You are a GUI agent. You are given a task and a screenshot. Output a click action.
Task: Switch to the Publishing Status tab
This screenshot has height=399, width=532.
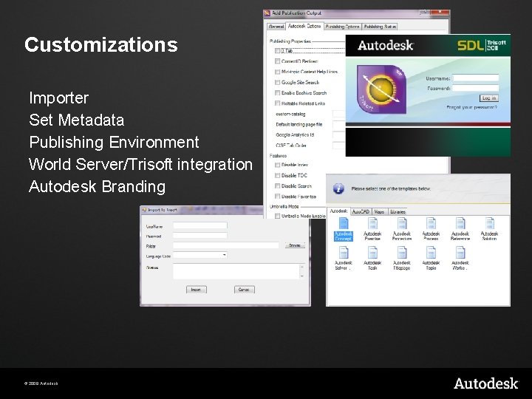coord(380,27)
